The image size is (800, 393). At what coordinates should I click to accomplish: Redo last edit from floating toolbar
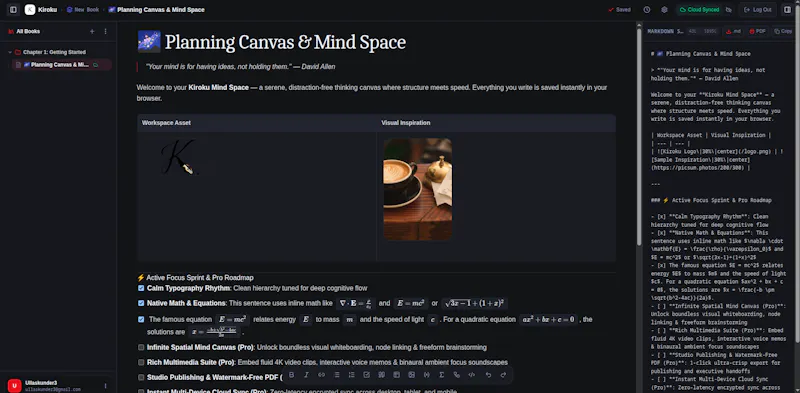click(503, 375)
